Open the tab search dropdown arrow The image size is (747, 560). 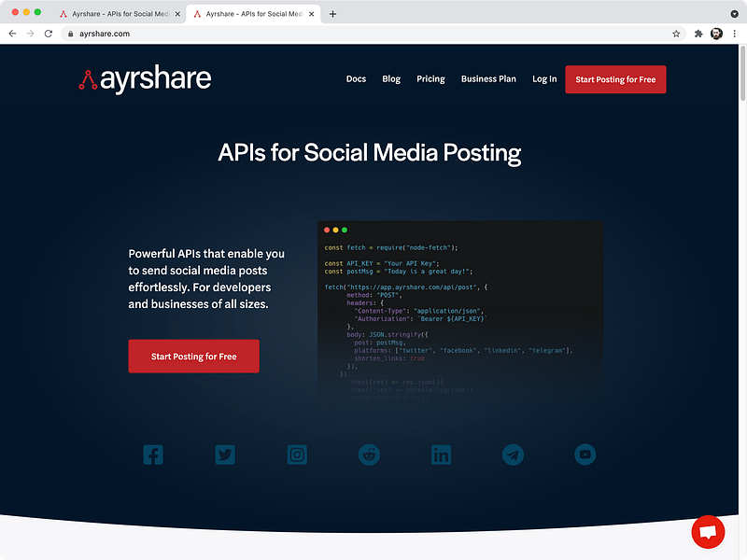click(x=734, y=14)
